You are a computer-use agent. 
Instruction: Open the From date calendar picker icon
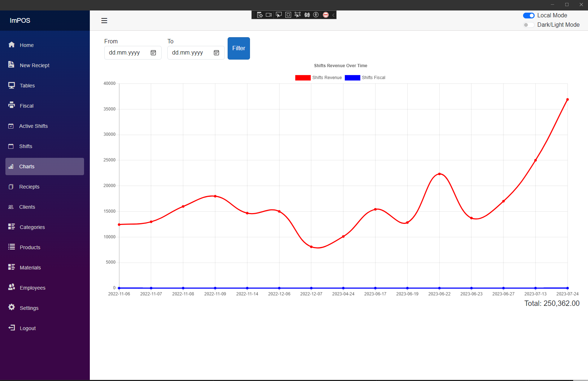(153, 53)
